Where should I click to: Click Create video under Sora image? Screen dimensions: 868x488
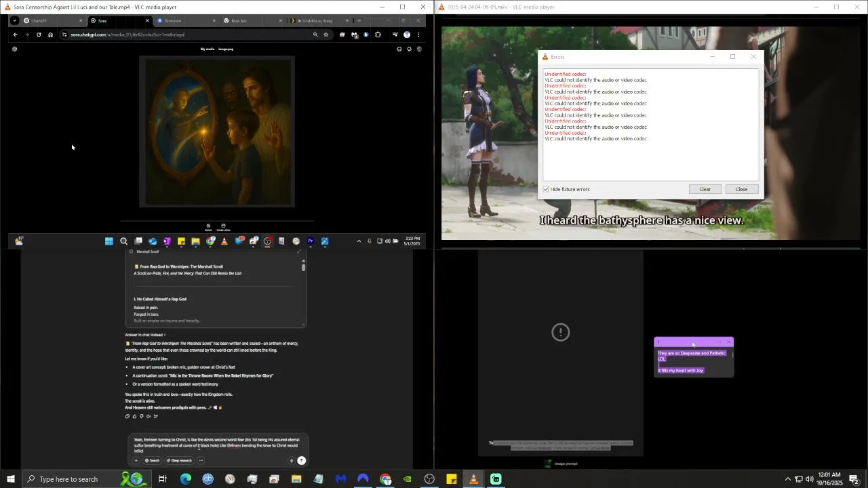pos(223,228)
